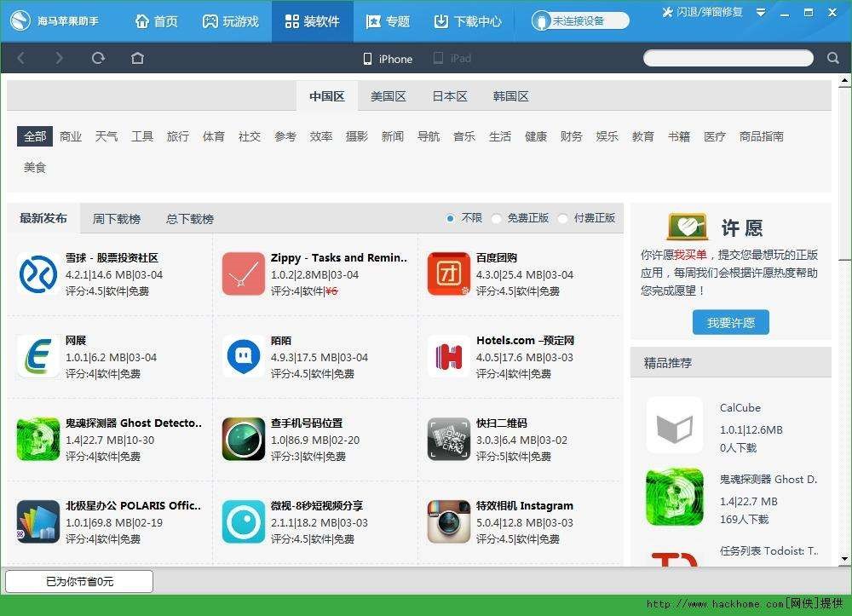Select the 不限 filter radio
Image resolution: width=852 pixels, height=616 pixels.
click(x=450, y=218)
